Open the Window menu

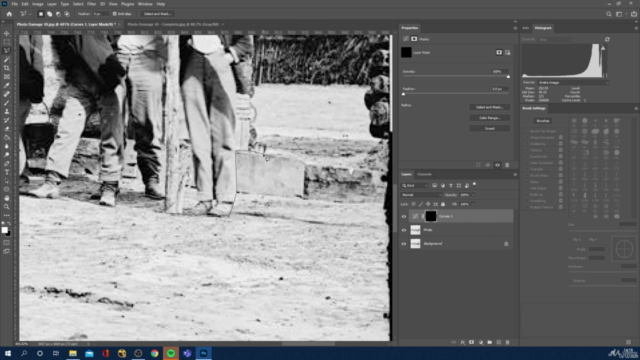click(x=145, y=4)
